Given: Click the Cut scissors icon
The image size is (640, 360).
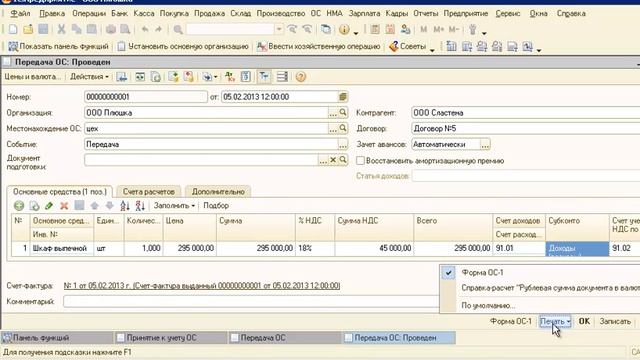Looking at the screenshot, I should pyautogui.click(x=61, y=29).
